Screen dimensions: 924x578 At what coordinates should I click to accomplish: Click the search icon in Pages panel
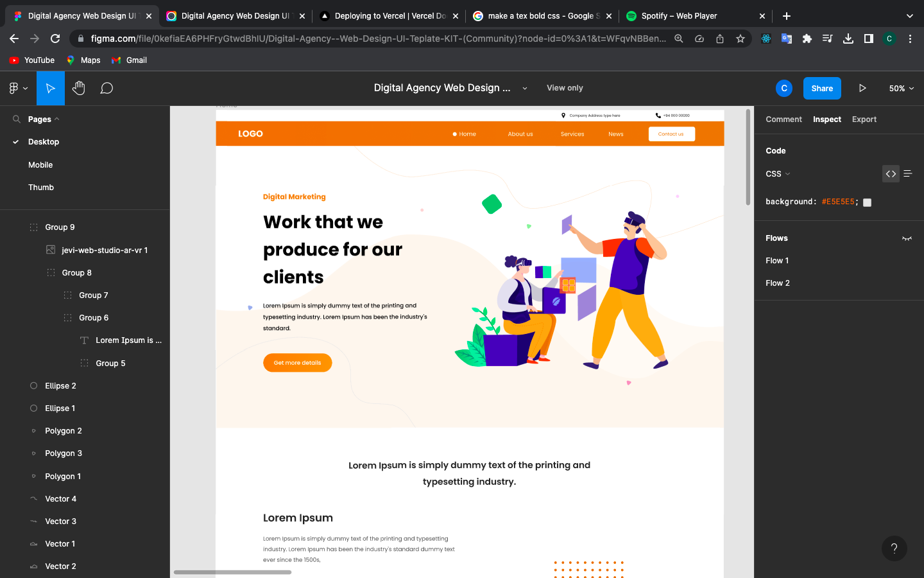17,119
